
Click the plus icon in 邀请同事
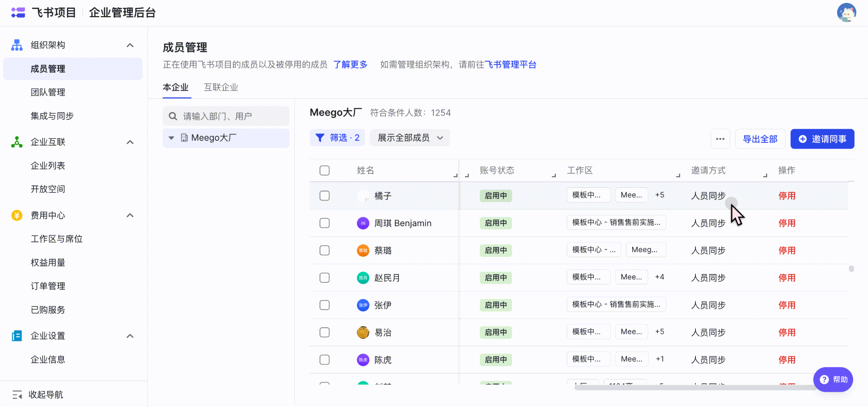802,139
